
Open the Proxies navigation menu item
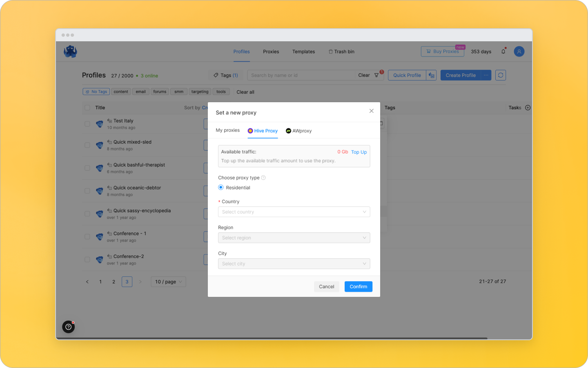271,52
